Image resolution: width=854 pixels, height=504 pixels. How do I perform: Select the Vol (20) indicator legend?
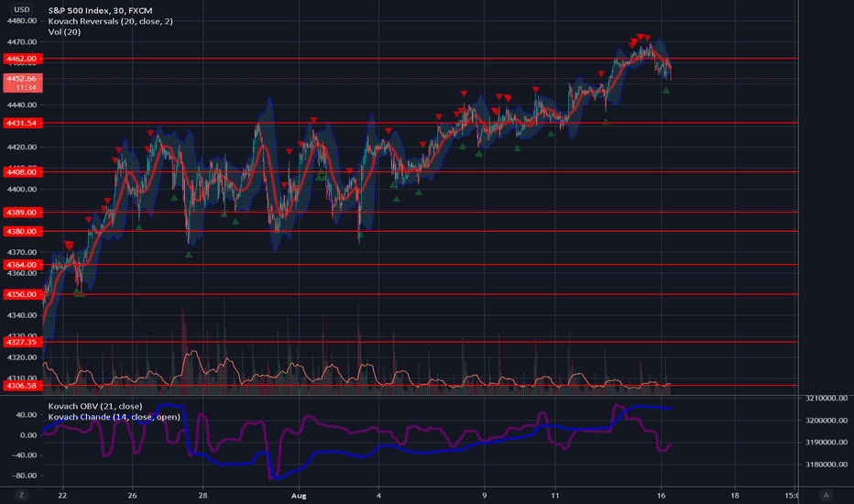tap(64, 32)
